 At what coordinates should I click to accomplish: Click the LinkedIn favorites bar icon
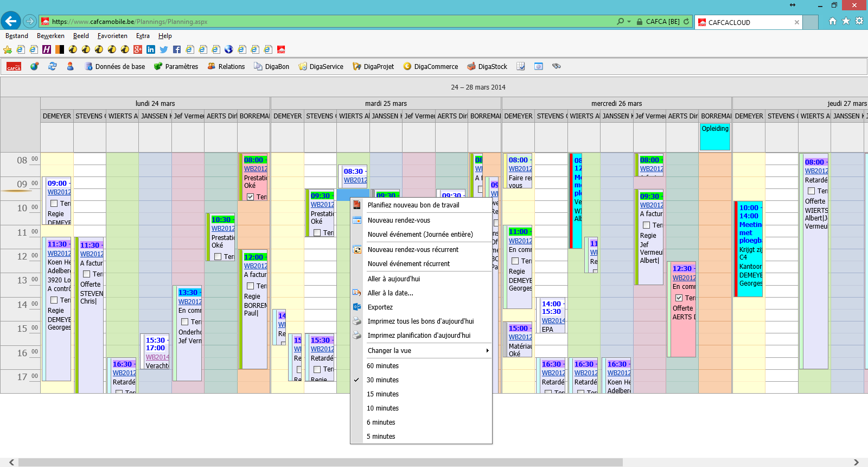coord(151,49)
